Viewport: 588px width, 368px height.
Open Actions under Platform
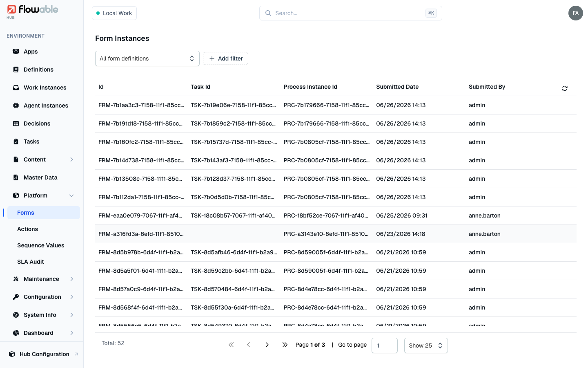pyautogui.click(x=44, y=229)
